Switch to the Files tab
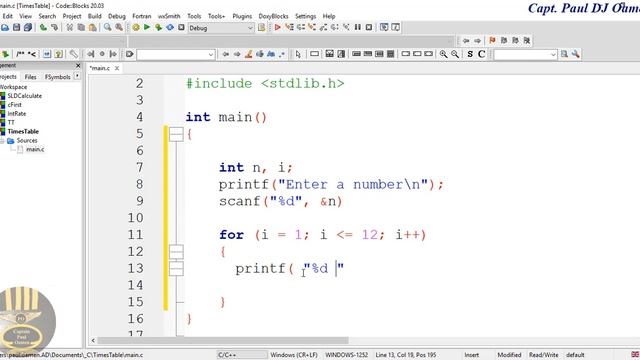 31,77
